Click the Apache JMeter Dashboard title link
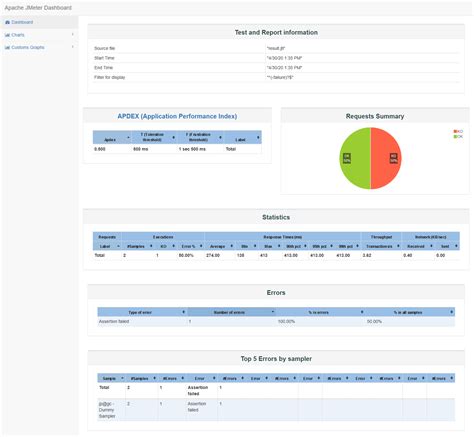This screenshot has width=474, height=437. 38,8
